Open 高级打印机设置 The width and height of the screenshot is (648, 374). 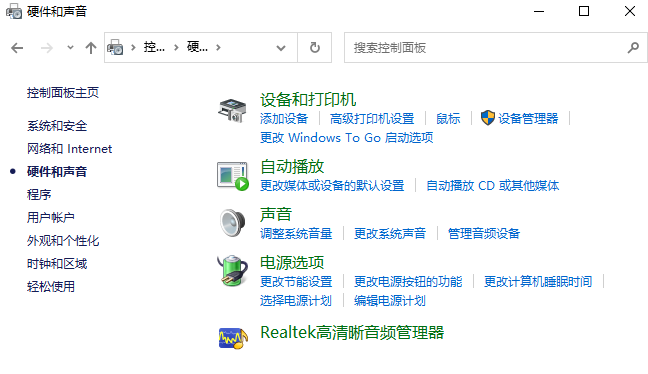pos(372,119)
